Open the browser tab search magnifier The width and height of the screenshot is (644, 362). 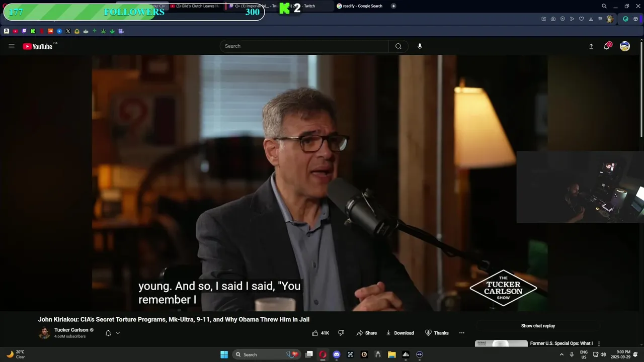604,6
